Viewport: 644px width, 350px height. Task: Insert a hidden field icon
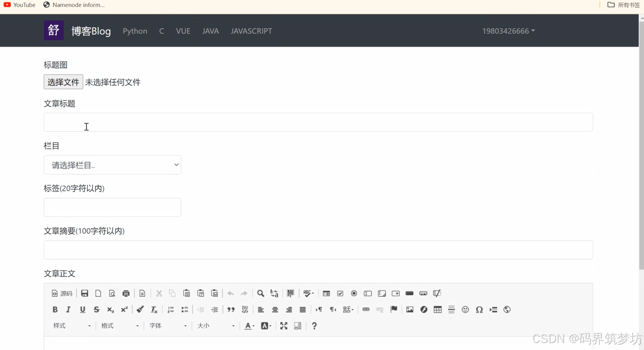[x=437, y=293]
